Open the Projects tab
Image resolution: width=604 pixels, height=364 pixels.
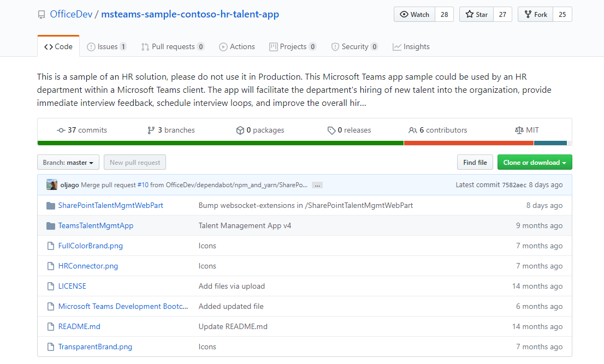pyautogui.click(x=293, y=46)
